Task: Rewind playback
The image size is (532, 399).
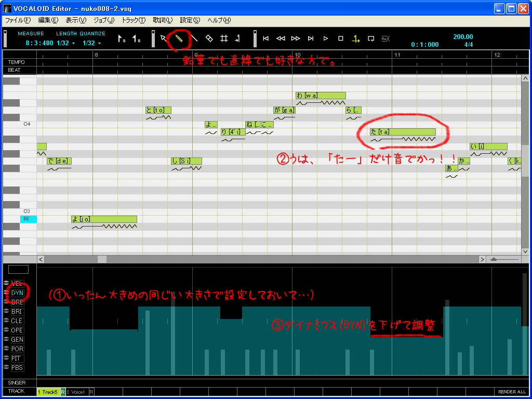Action: (x=281, y=38)
